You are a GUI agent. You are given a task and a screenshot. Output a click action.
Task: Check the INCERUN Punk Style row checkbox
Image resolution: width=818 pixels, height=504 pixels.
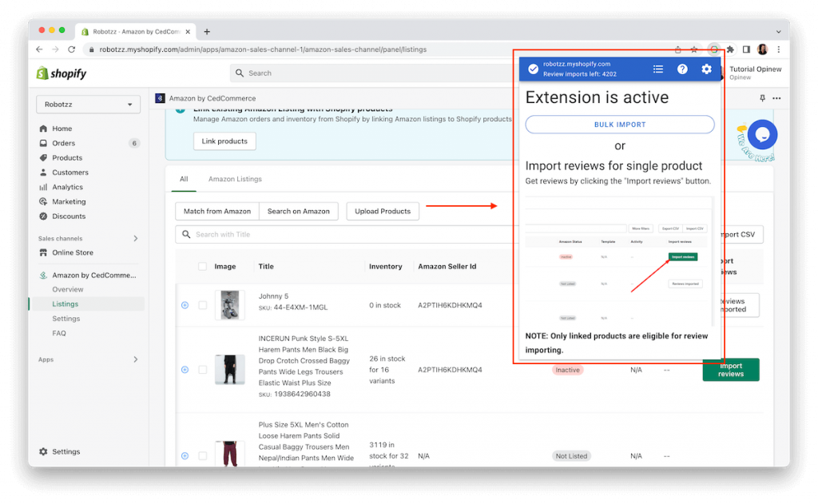(x=202, y=370)
